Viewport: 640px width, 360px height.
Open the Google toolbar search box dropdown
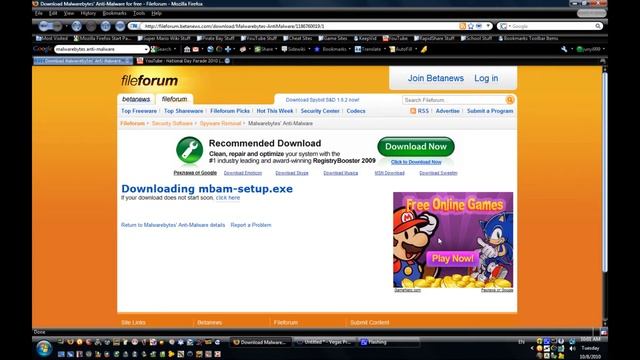(x=146, y=49)
